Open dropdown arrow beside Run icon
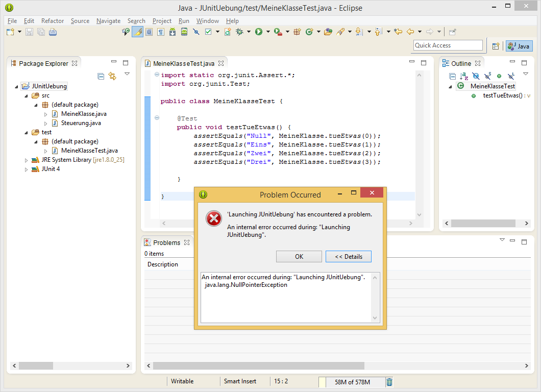This screenshot has height=392, width=541. 268,32
